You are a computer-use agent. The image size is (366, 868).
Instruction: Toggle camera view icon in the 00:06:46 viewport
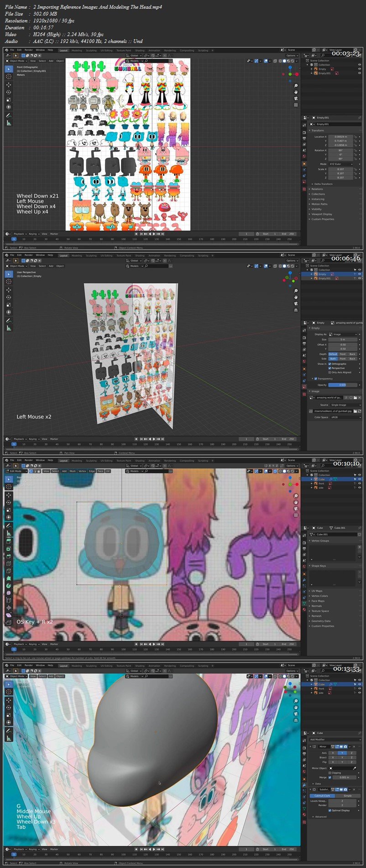(296, 304)
